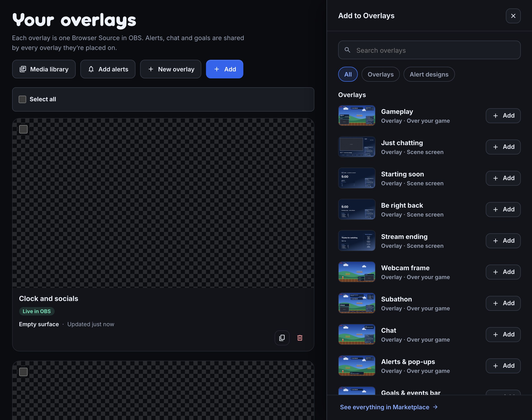Switch to the Overlays filter tab
This screenshot has width=532, height=420.
pos(380,74)
